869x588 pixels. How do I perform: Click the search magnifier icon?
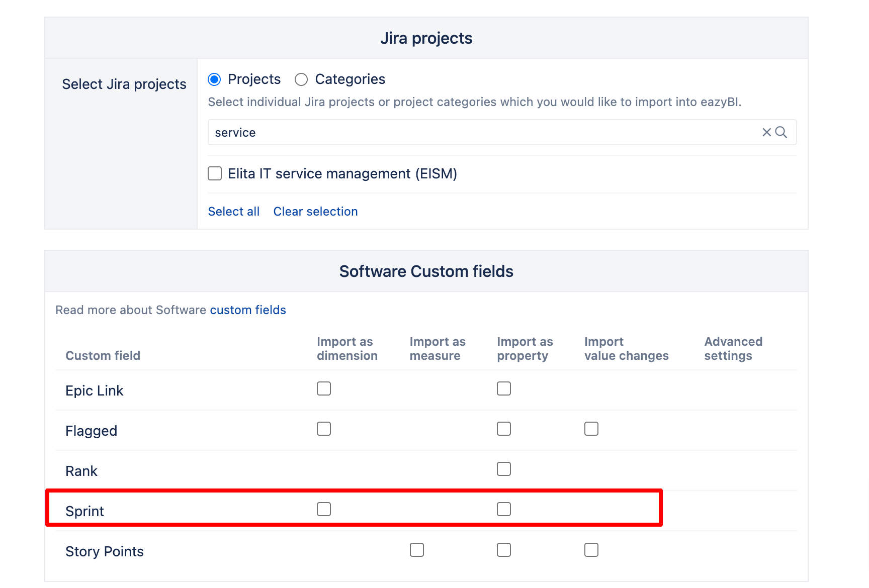781,132
